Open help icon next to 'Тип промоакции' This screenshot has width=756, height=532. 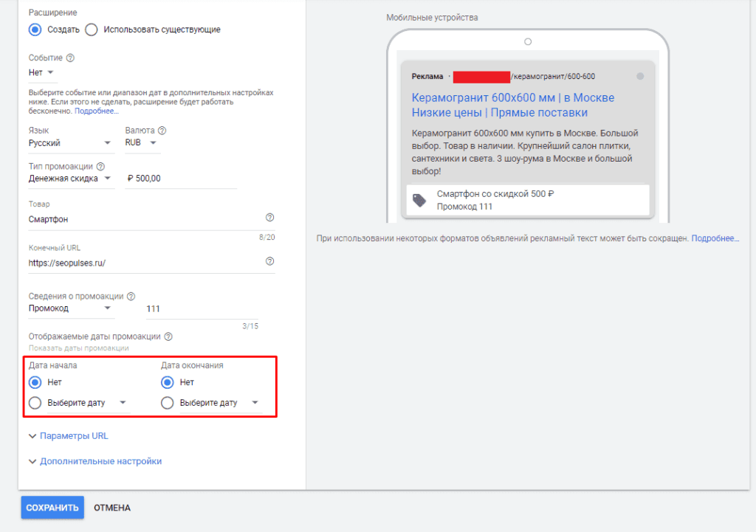pyautogui.click(x=100, y=166)
